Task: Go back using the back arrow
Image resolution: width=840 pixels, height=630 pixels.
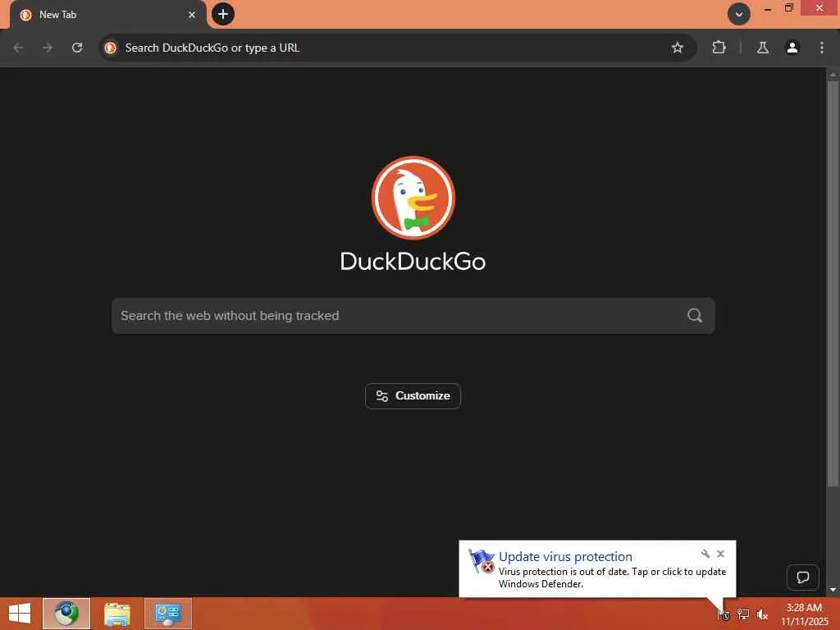Action: point(18,48)
